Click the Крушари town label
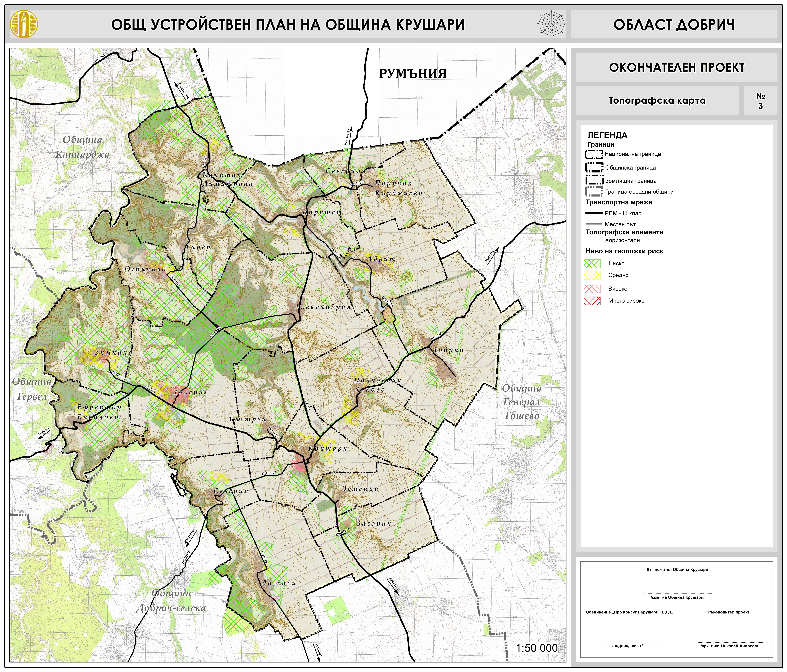The width and height of the screenshot is (787, 672). (x=328, y=449)
